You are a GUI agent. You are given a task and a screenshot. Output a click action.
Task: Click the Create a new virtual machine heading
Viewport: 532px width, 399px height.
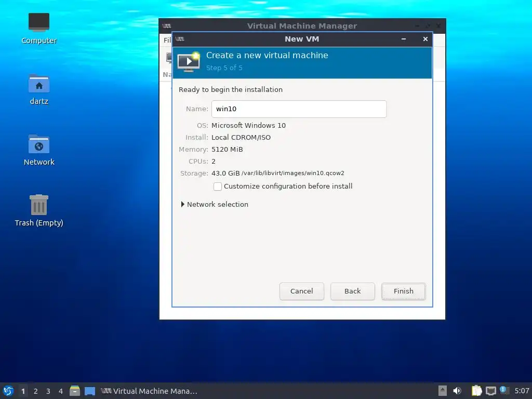pyautogui.click(x=267, y=55)
